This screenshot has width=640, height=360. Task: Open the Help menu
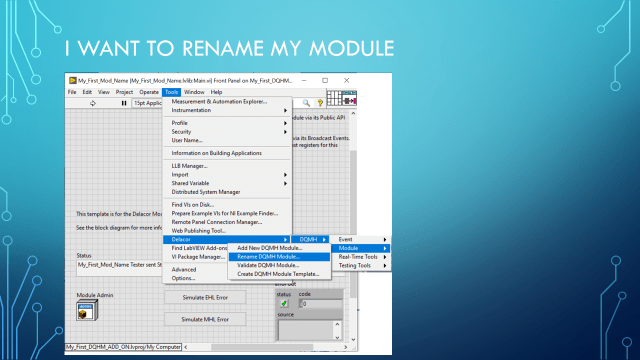[x=216, y=92]
